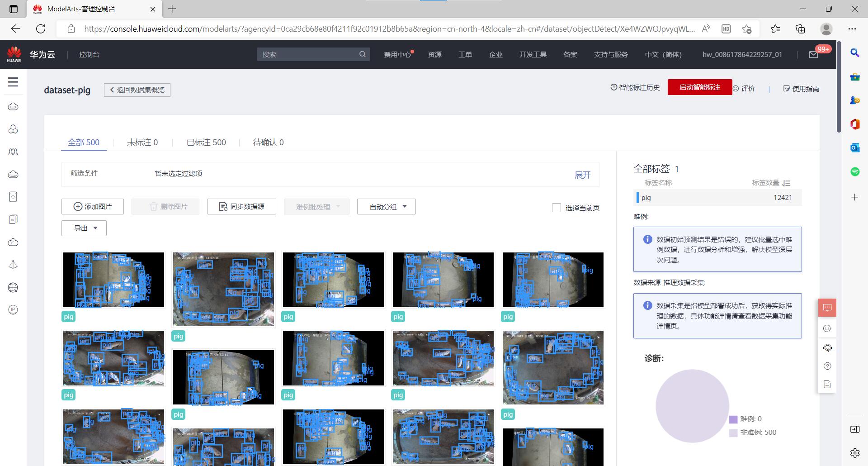Open the browser tab actions icon

(14, 9)
